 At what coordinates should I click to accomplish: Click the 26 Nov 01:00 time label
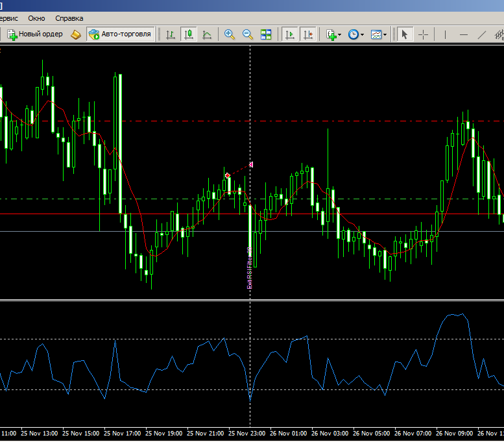click(x=288, y=434)
